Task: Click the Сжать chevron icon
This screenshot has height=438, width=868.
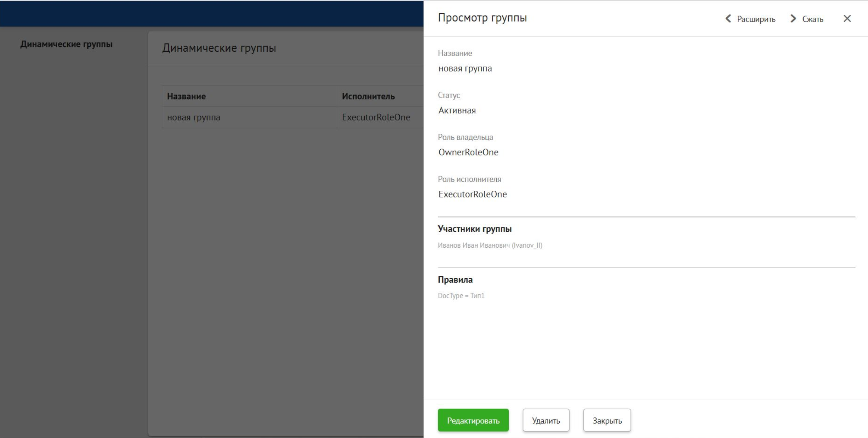Action: (793, 19)
